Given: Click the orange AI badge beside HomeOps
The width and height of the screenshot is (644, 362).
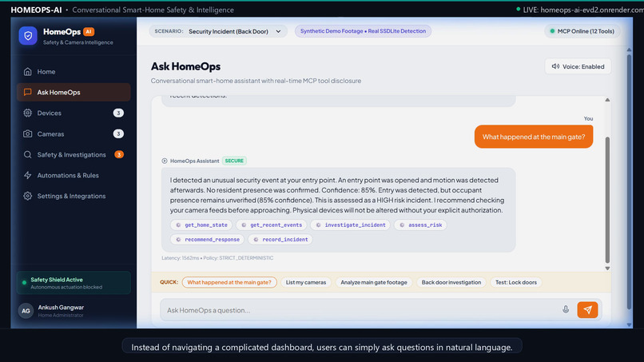Looking at the screenshot, I should click(x=89, y=32).
